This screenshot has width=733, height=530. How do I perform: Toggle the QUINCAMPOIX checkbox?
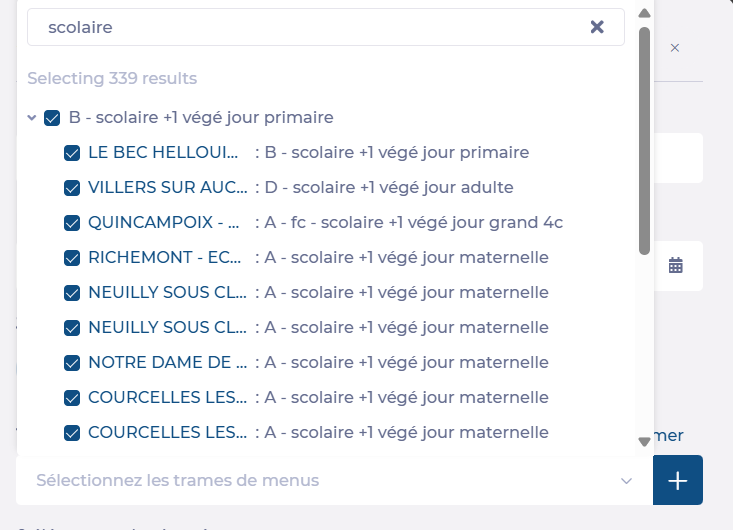(x=72, y=223)
